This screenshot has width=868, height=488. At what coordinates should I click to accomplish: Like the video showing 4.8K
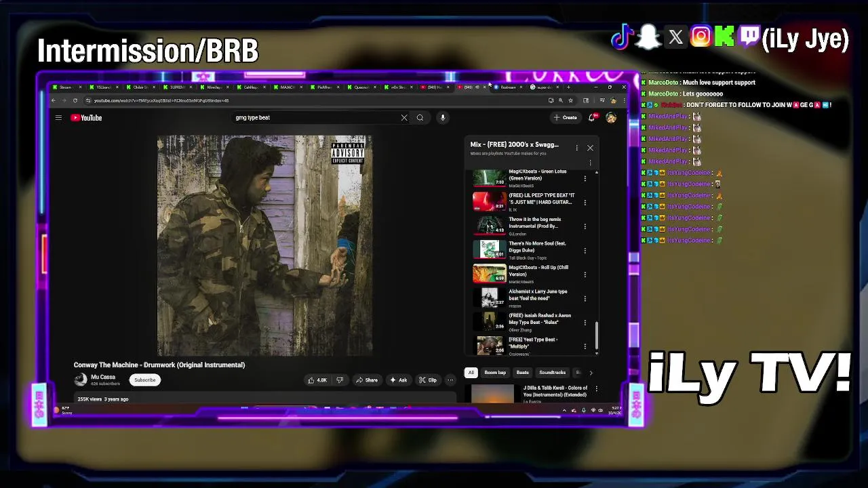point(317,380)
